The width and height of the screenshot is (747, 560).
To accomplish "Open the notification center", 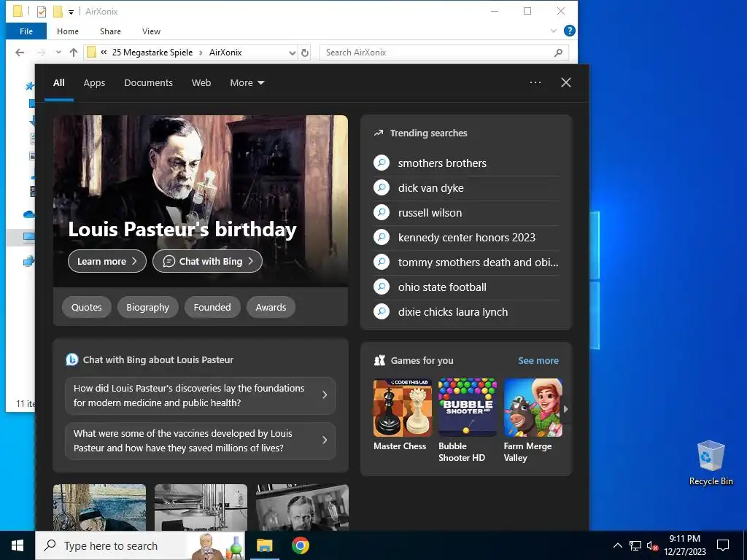I will [x=723, y=545].
